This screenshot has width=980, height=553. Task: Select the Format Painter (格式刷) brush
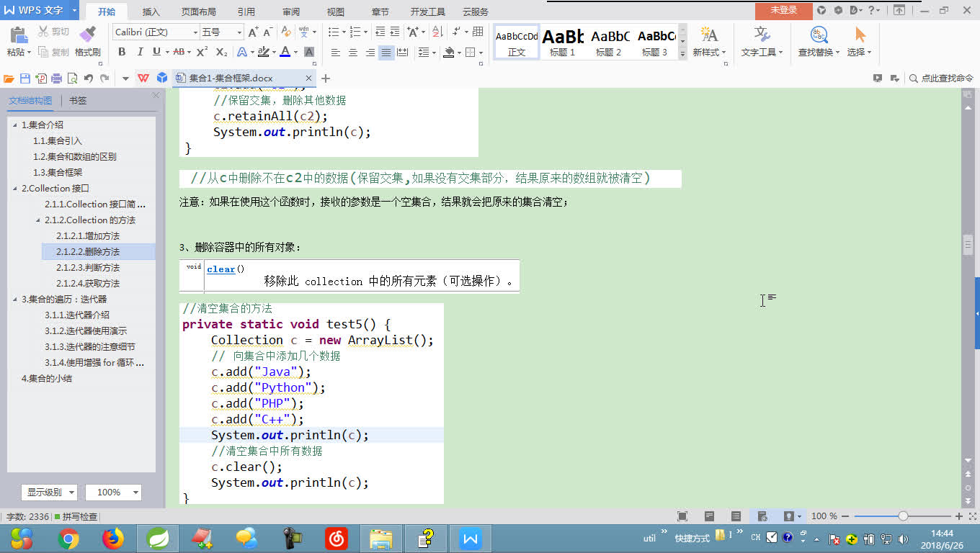88,34
